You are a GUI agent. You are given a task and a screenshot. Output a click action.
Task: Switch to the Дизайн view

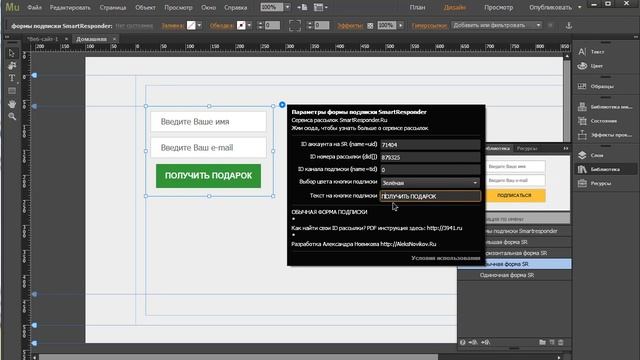point(455,7)
